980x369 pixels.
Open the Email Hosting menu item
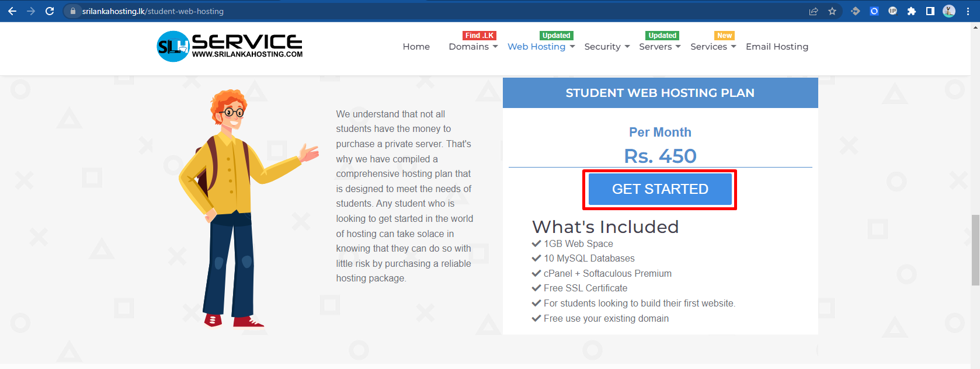click(777, 46)
